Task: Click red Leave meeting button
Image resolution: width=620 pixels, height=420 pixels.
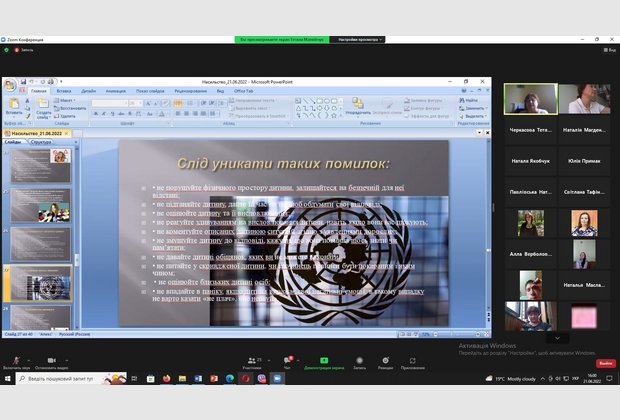Action: [x=605, y=363]
